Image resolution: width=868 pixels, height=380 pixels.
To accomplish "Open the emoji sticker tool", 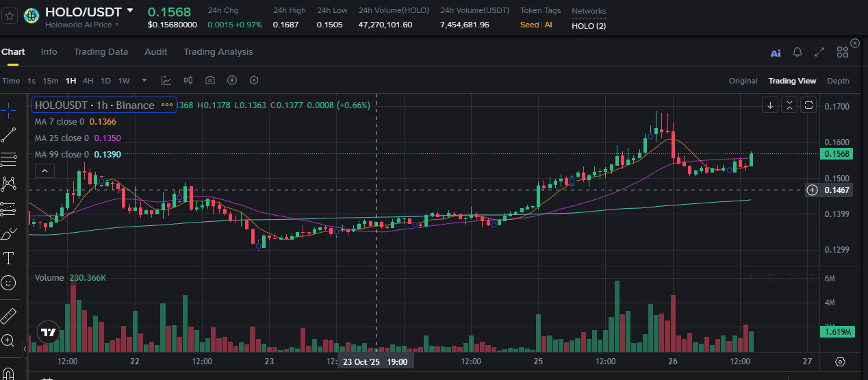I will click(x=9, y=282).
